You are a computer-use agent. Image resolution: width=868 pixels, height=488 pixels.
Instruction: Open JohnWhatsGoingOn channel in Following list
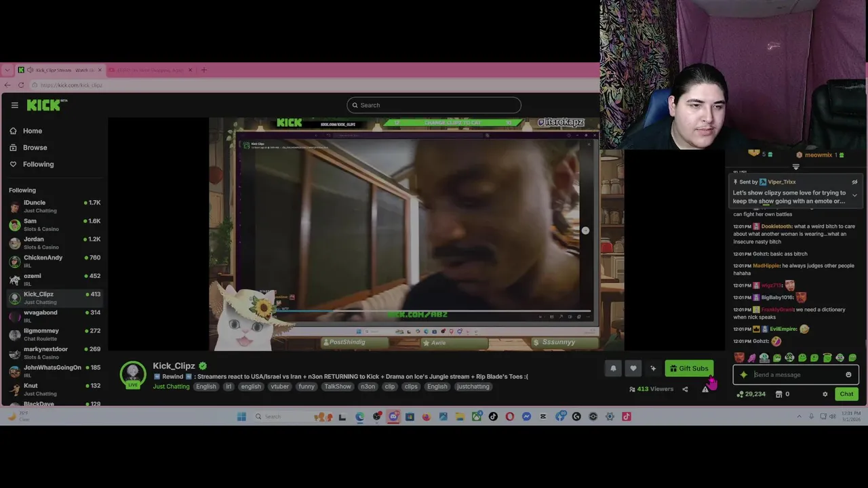click(x=54, y=371)
